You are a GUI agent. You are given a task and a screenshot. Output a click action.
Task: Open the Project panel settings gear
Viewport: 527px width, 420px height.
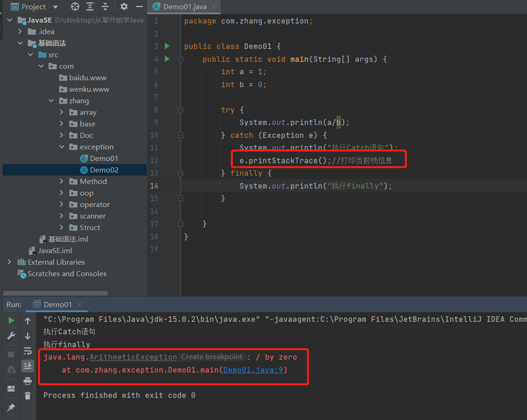[124, 6]
